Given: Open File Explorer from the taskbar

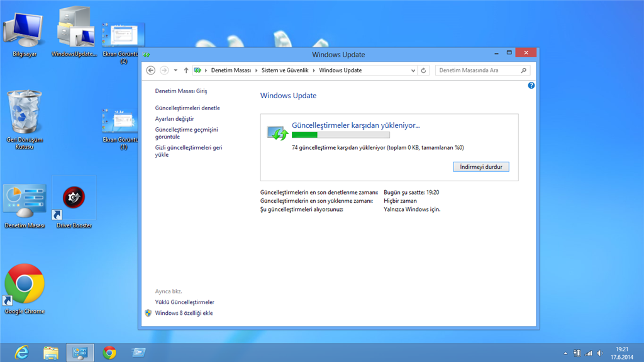Looking at the screenshot, I should 51,353.
